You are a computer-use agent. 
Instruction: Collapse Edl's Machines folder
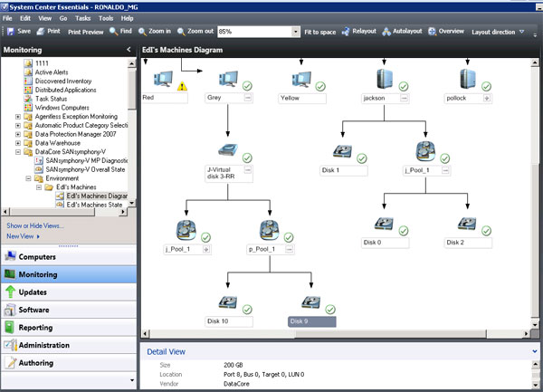39,187
